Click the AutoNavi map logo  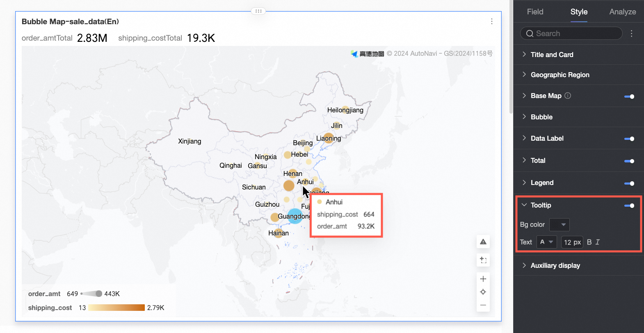coord(368,54)
